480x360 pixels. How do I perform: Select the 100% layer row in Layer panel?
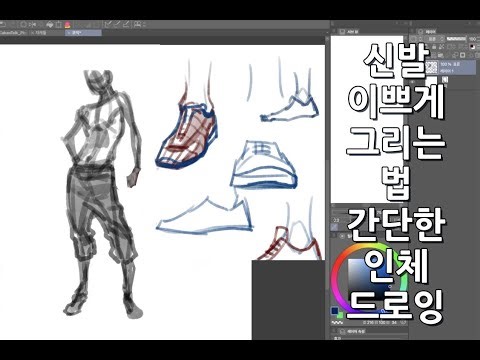[450, 67]
